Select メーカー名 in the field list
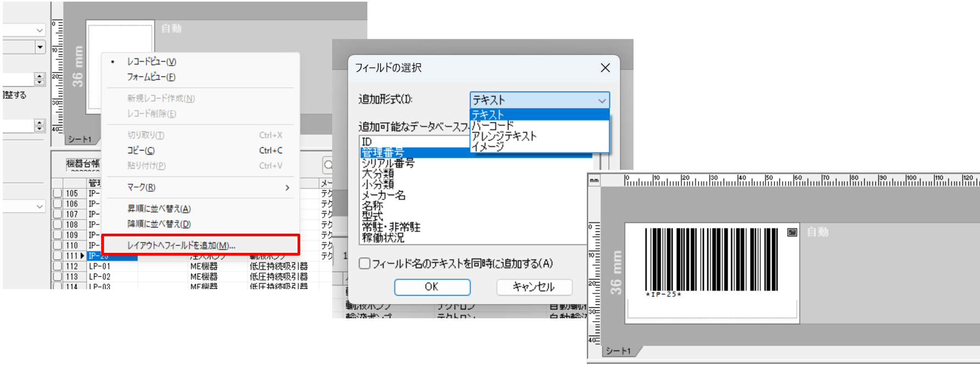 click(383, 195)
